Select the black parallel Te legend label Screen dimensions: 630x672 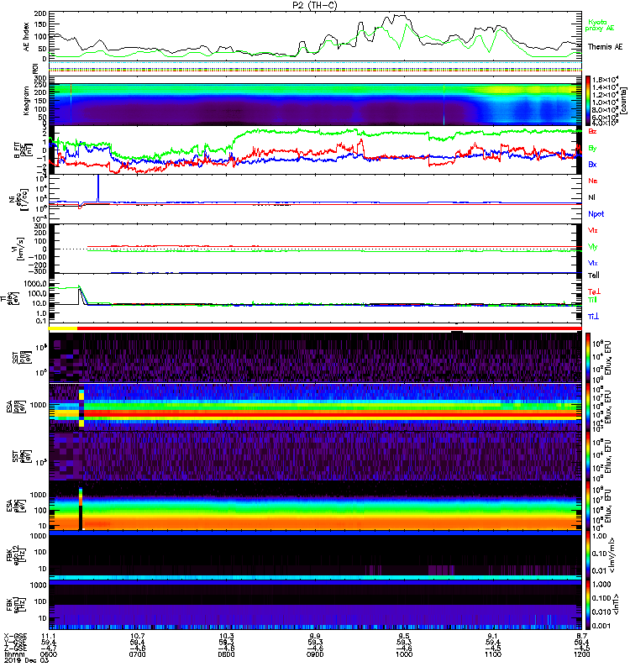tap(594, 276)
